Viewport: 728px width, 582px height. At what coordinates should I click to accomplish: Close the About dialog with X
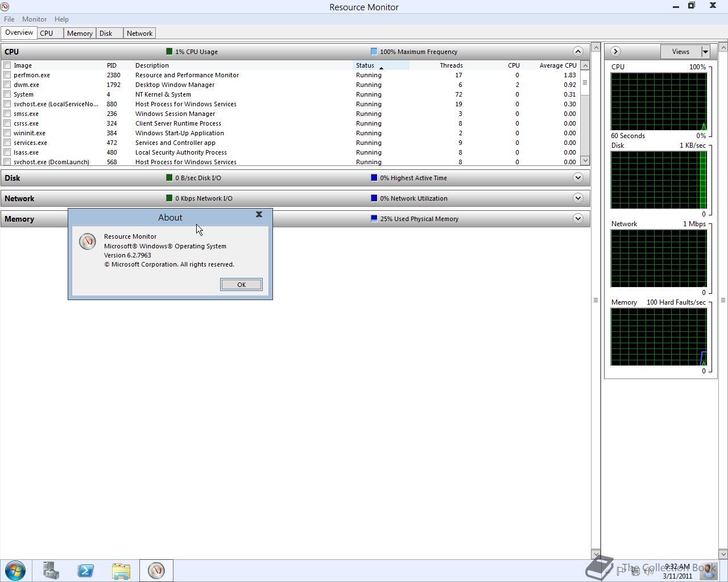click(259, 214)
